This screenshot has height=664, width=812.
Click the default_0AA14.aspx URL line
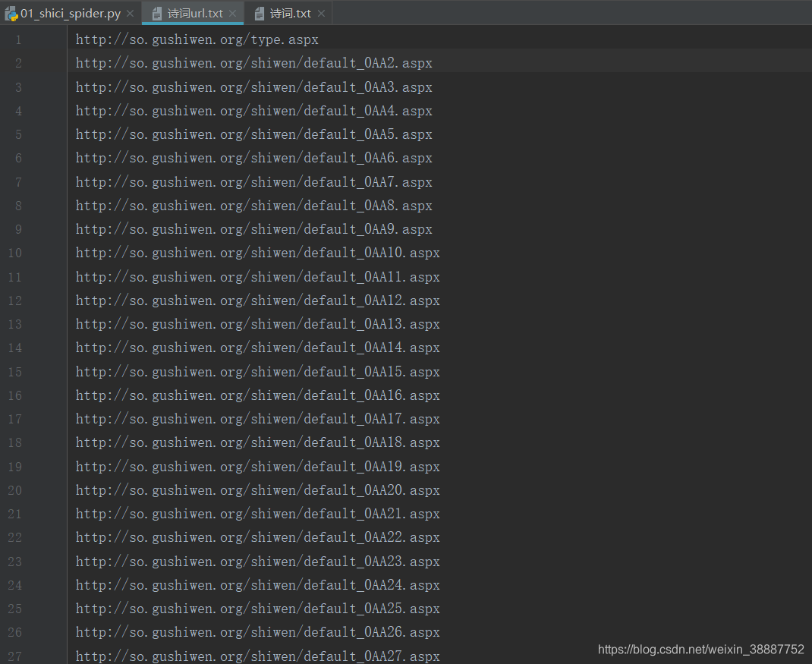(x=258, y=348)
